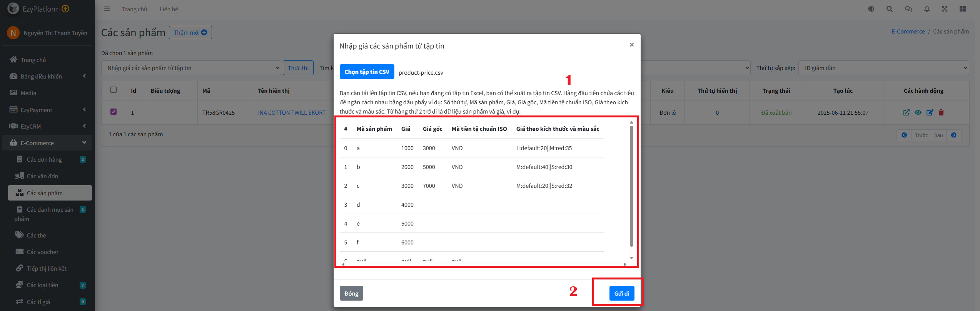The height and width of the screenshot is (311, 980).
Task: Open the chat messages icon
Action: [908, 9]
